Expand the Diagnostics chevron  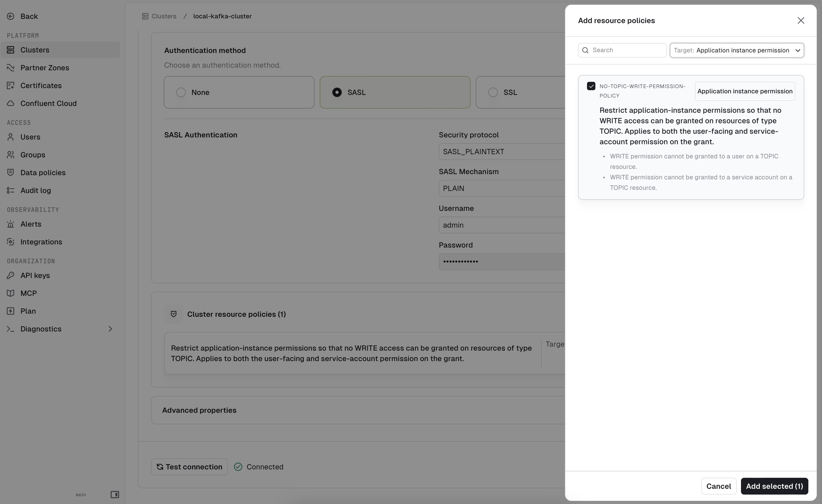point(110,329)
